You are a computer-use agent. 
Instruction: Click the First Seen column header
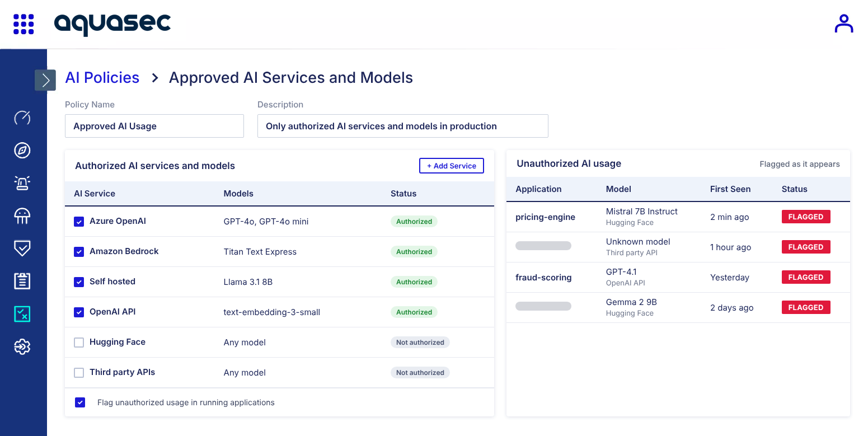730,189
